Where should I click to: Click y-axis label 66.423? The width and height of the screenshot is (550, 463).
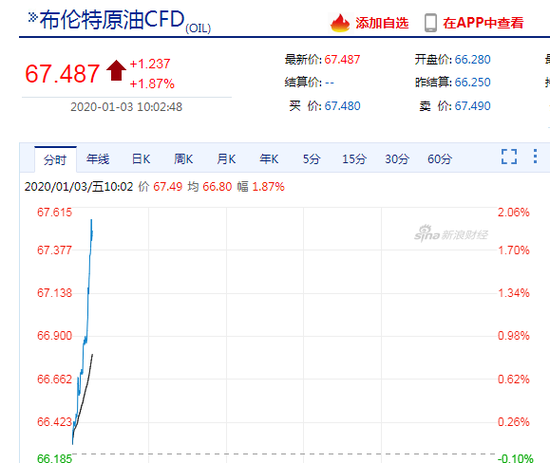54,422
